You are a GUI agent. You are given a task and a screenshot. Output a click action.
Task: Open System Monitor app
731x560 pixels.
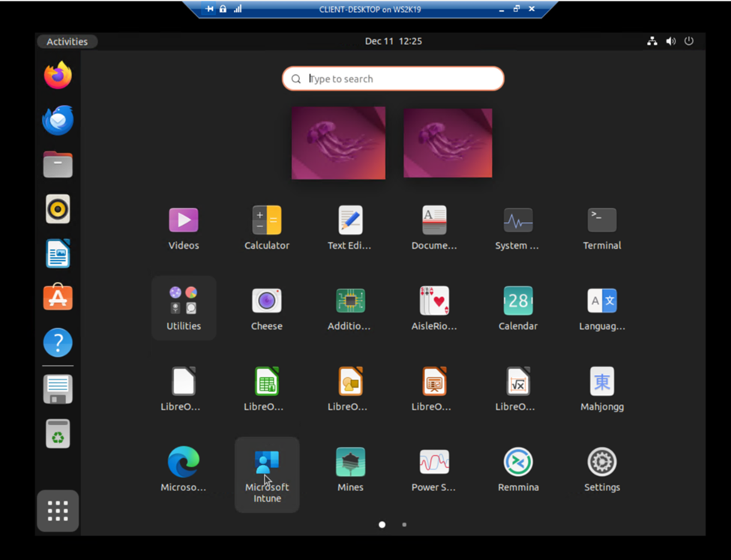pos(518,228)
